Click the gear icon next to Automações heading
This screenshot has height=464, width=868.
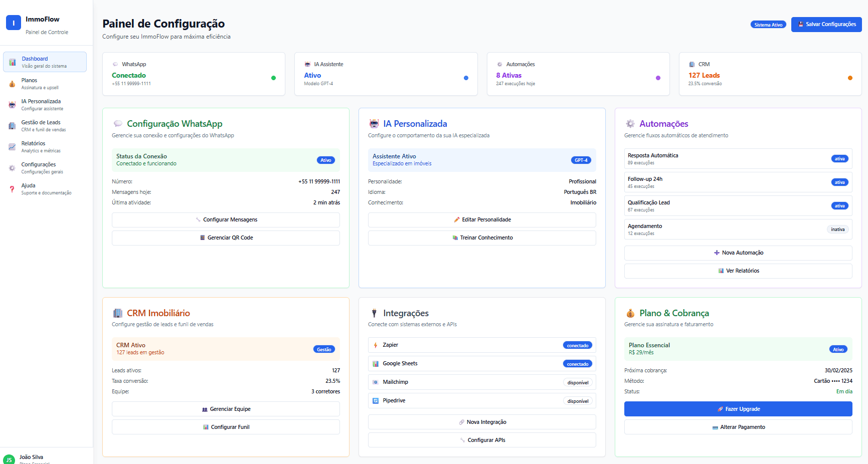click(630, 123)
